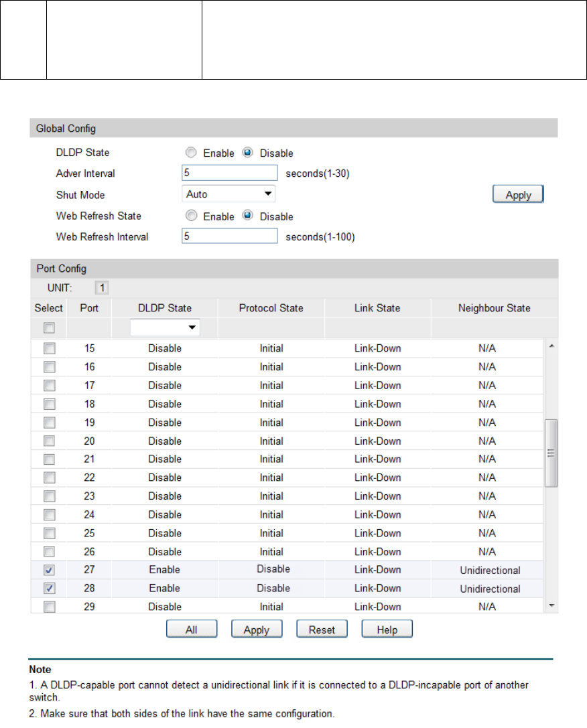Check the box for port 21
Viewport: 587px width, 728px height.
click(49, 459)
